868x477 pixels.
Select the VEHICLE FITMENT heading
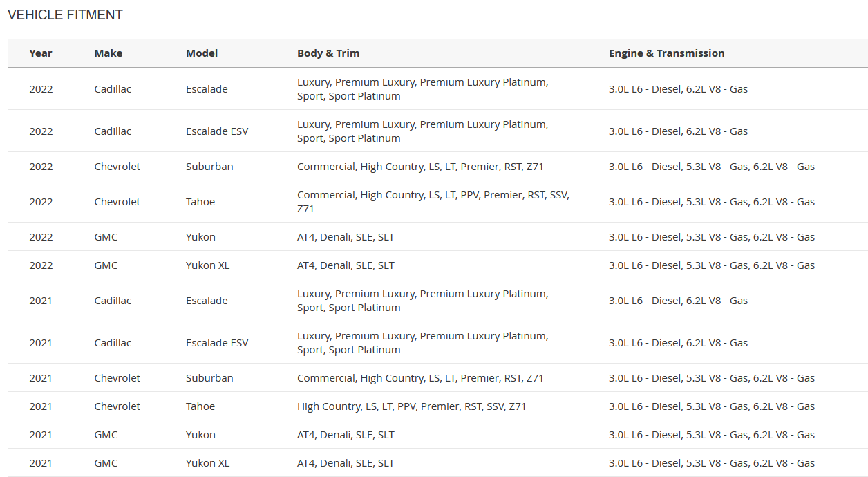click(x=66, y=15)
